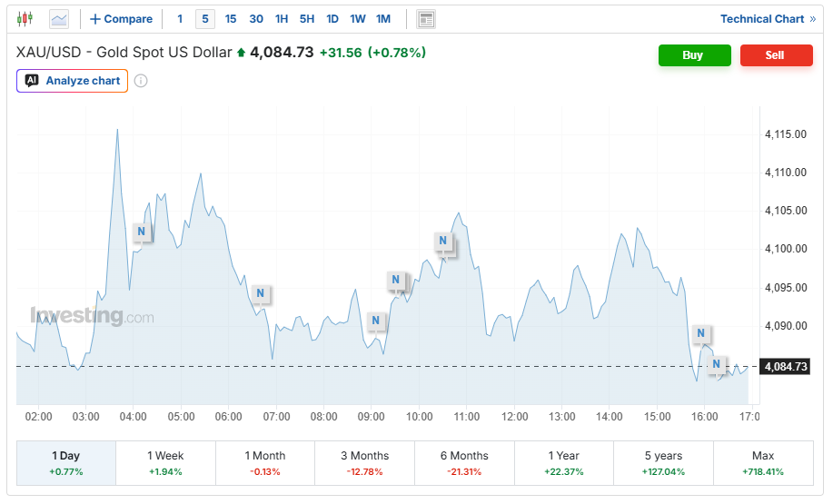This screenshot has height=504, width=833.
Task: Select the 1D interval
Action: (332, 19)
